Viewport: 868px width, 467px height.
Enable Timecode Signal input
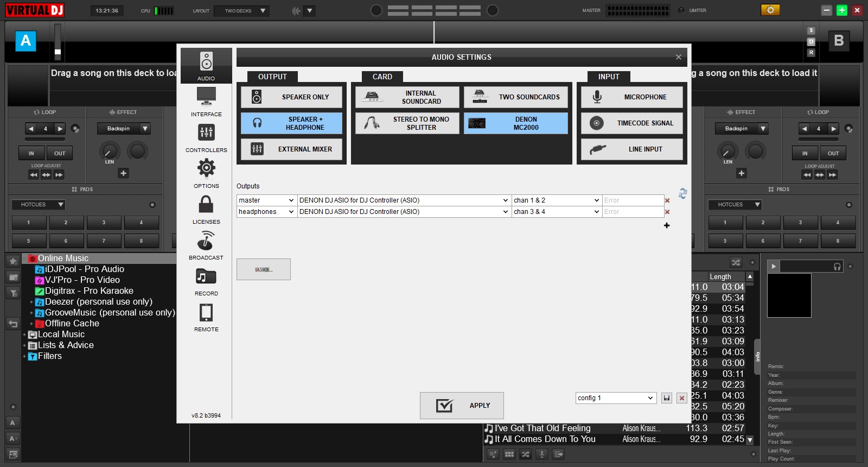coord(632,123)
